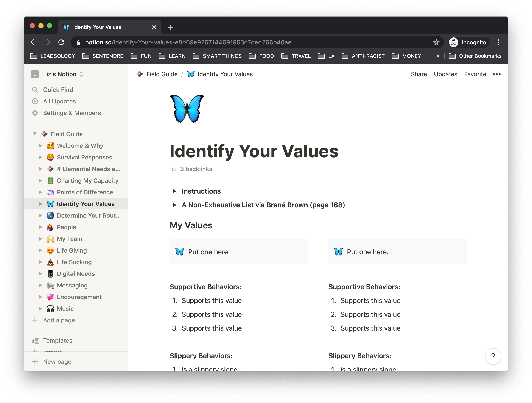Open Quick Find search
This screenshot has width=532, height=403.
click(x=58, y=89)
